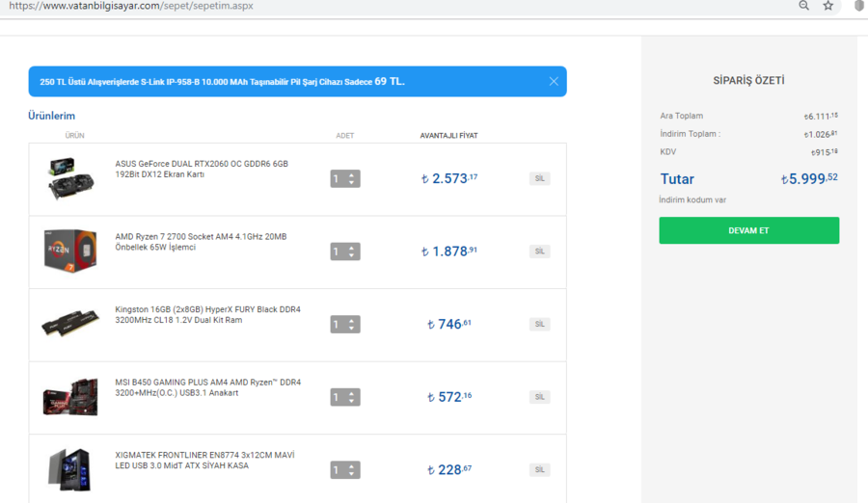Click the İndirim Toplam discount value
This screenshot has width=868, height=503.
coord(821,134)
